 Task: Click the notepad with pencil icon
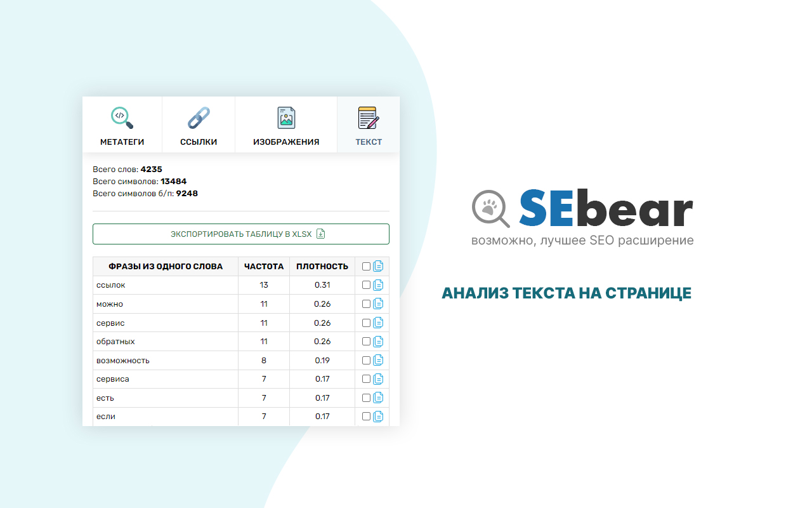(x=369, y=117)
